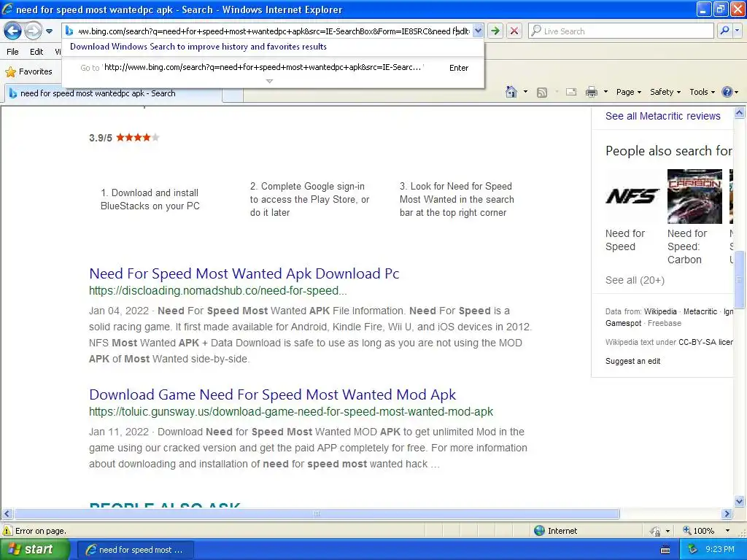Open the File menu

point(12,52)
